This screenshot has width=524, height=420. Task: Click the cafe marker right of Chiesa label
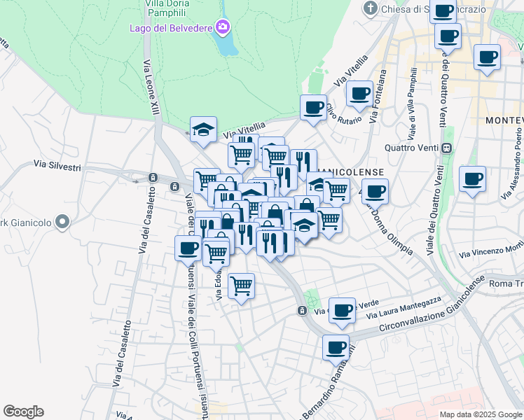point(443,10)
